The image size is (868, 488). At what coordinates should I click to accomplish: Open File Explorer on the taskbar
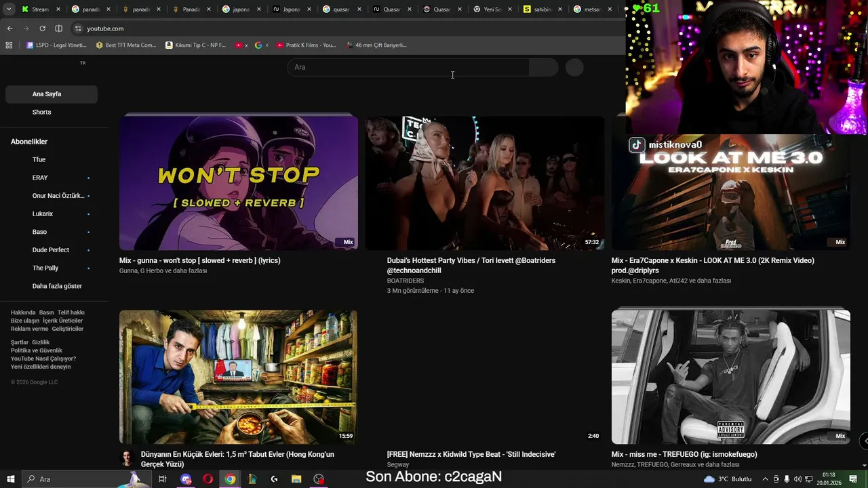296,479
